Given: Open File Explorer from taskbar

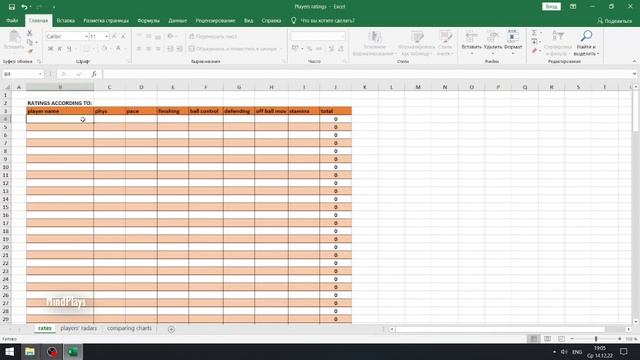Looking at the screenshot, I should (30, 351).
